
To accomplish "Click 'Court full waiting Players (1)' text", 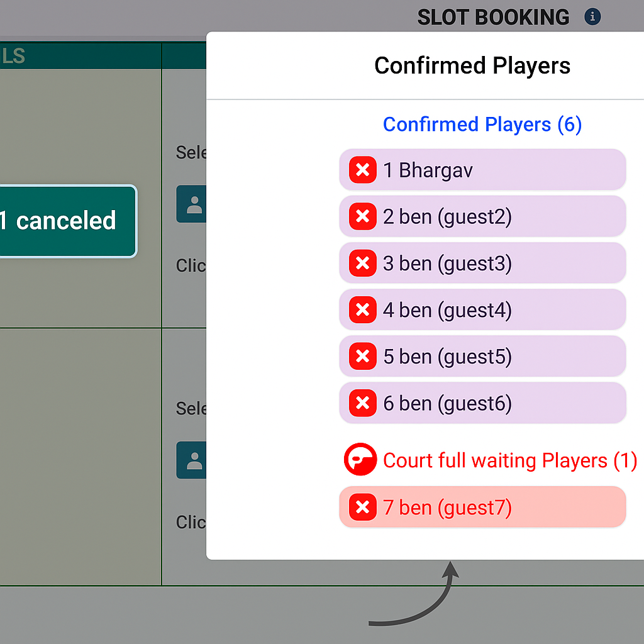I will pyautogui.click(x=509, y=460).
